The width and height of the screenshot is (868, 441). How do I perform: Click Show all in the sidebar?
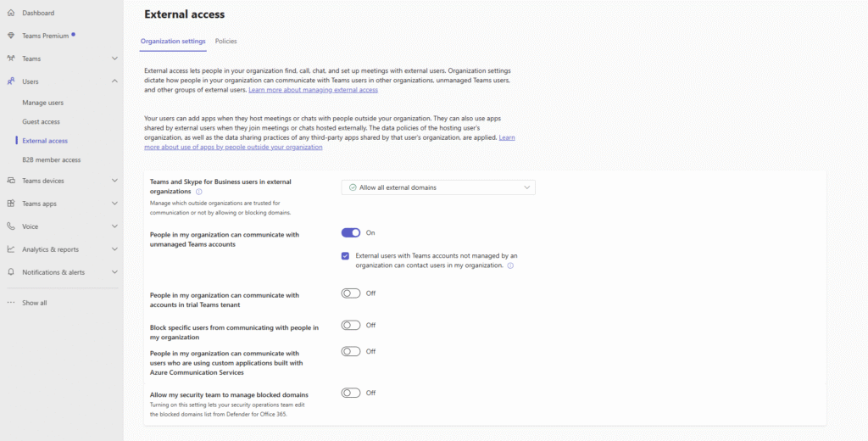(34, 303)
